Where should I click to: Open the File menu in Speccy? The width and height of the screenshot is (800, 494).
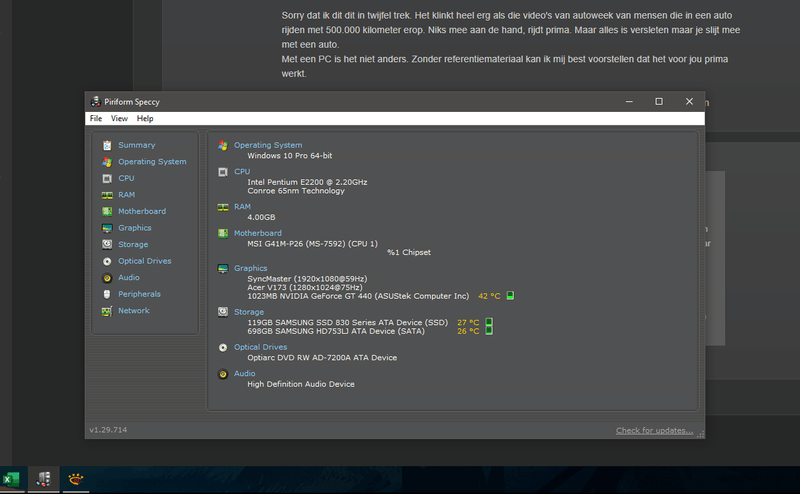coord(96,118)
